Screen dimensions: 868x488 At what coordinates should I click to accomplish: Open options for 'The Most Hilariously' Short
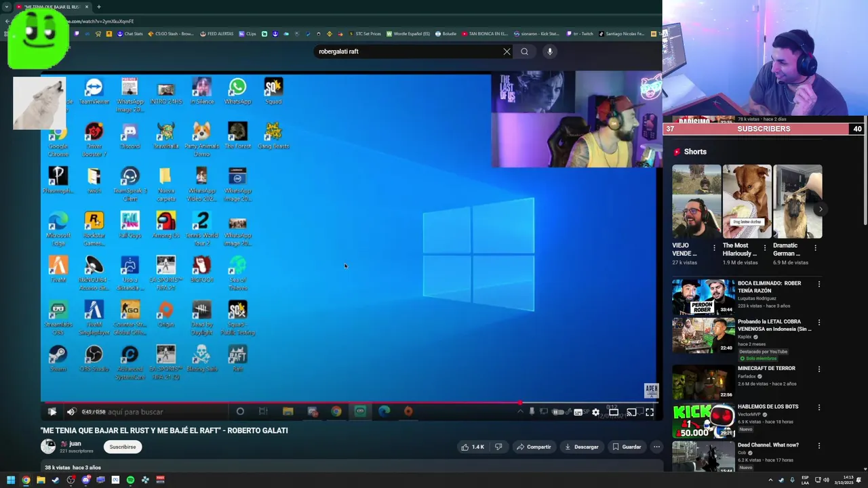(765, 248)
